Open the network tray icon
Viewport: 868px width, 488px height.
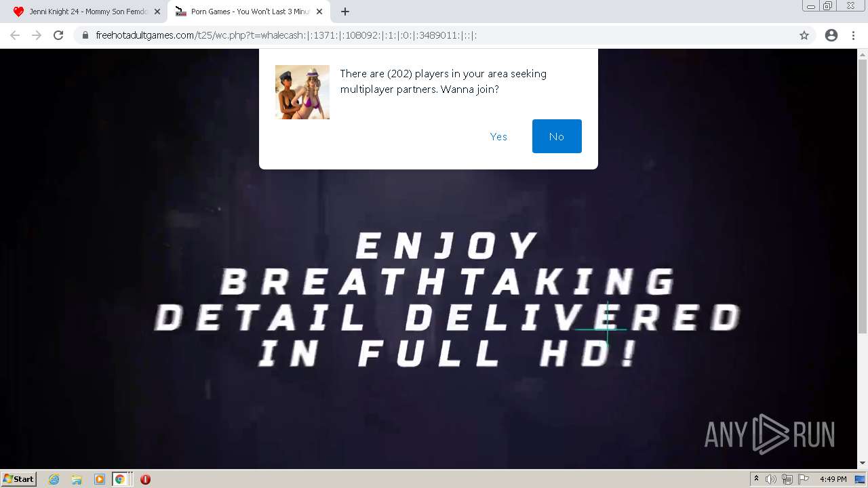[787, 479]
